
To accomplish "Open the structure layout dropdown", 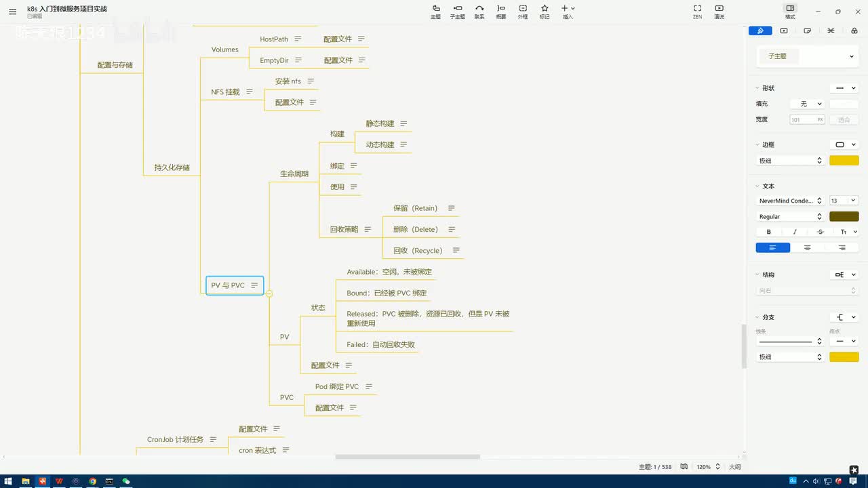I will 844,274.
